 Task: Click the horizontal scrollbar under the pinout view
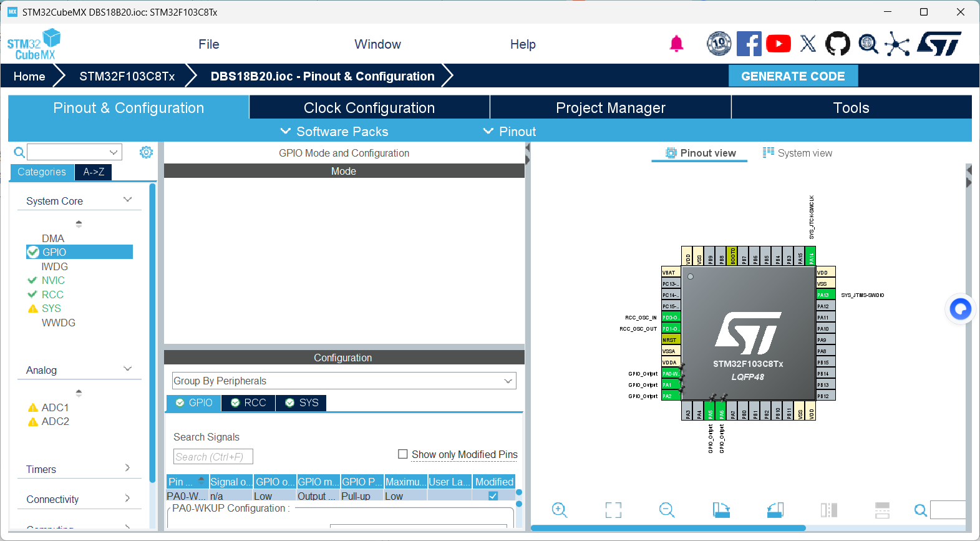668,528
